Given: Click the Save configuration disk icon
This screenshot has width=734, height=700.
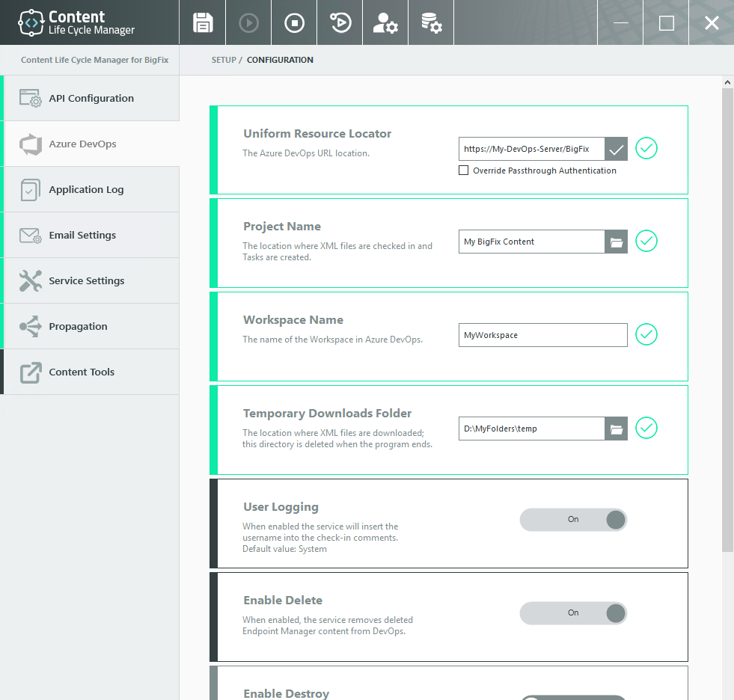Looking at the screenshot, I should click(x=203, y=22).
